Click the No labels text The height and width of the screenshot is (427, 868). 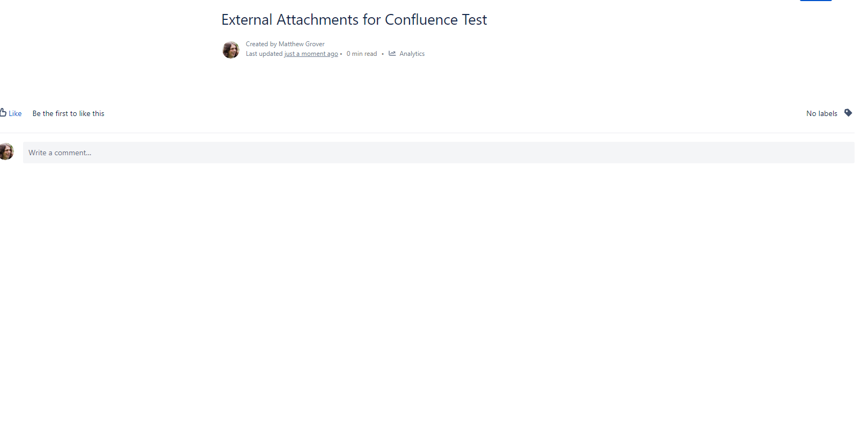tap(821, 114)
